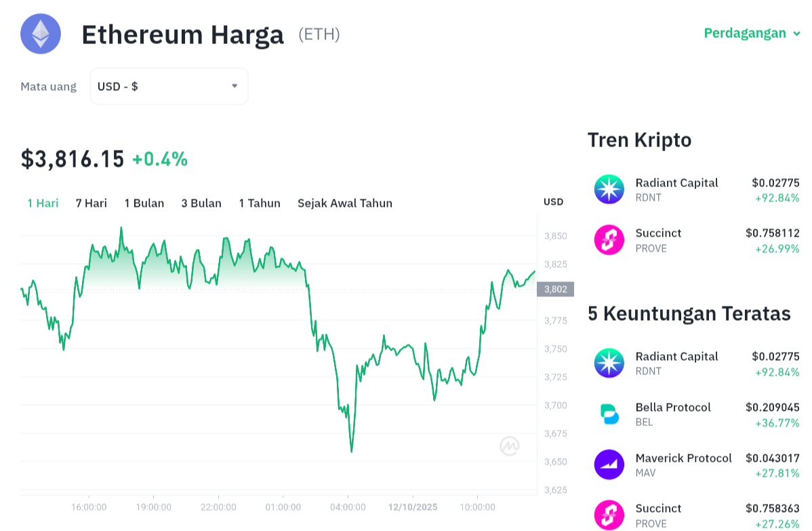The image size is (812, 531).
Task: Click Succinct icon under Tren Kripto
Action: coord(609,240)
